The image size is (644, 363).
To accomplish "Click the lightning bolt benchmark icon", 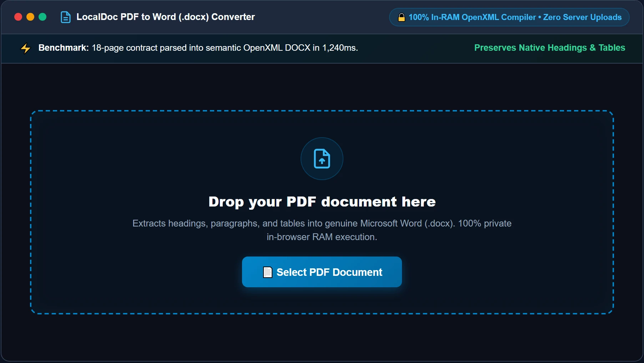I will [x=26, y=48].
